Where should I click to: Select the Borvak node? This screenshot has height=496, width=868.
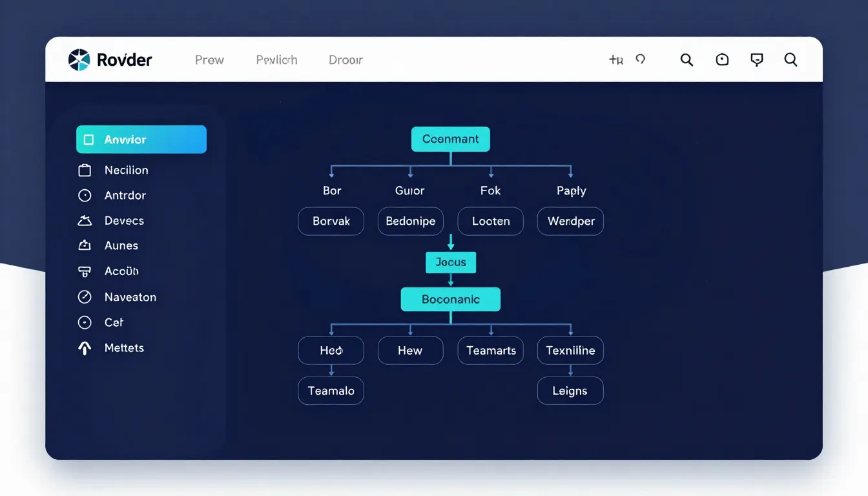331,221
